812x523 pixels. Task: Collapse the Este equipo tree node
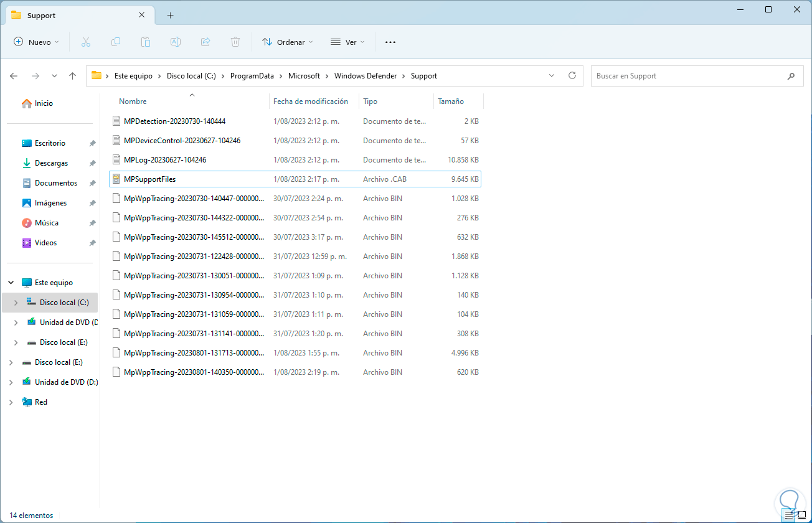(x=11, y=283)
